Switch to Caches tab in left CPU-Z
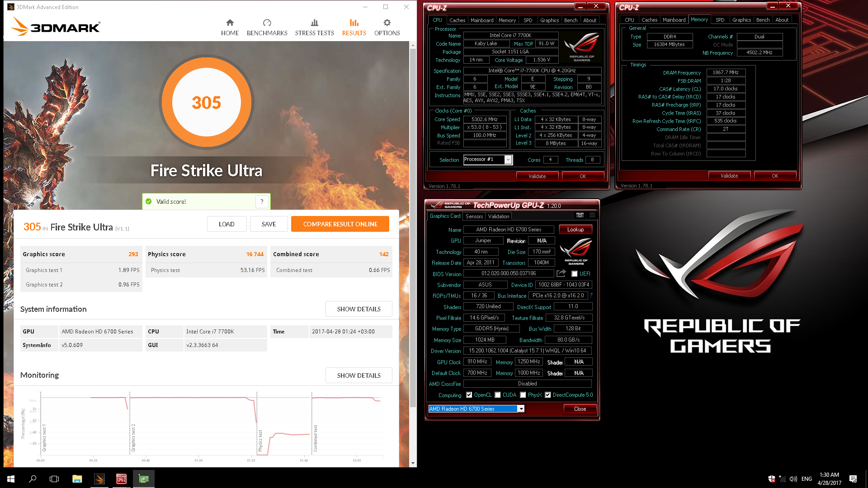This screenshot has width=868, height=488. (457, 20)
